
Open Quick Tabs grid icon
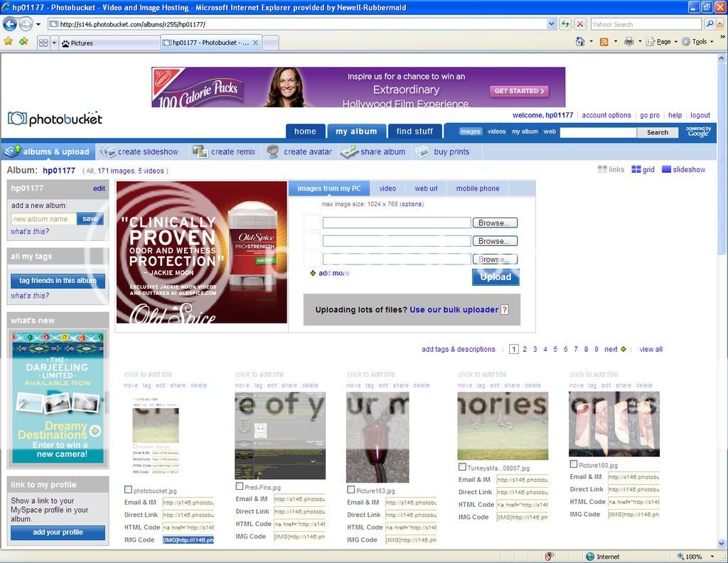pos(43,43)
